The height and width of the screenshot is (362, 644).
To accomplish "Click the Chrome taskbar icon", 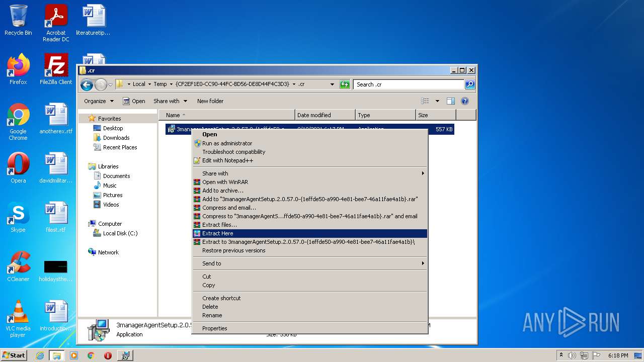I will point(91,355).
